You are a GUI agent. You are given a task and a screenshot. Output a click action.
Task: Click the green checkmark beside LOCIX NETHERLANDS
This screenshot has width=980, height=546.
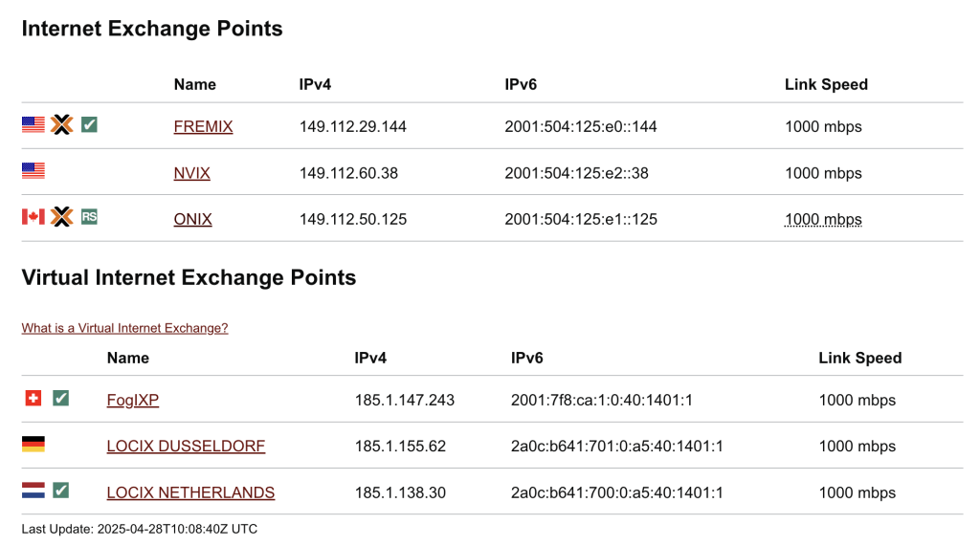click(60, 491)
